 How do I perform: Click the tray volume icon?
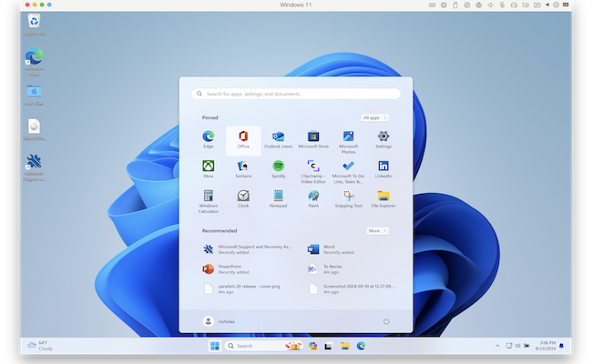click(517, 346)
